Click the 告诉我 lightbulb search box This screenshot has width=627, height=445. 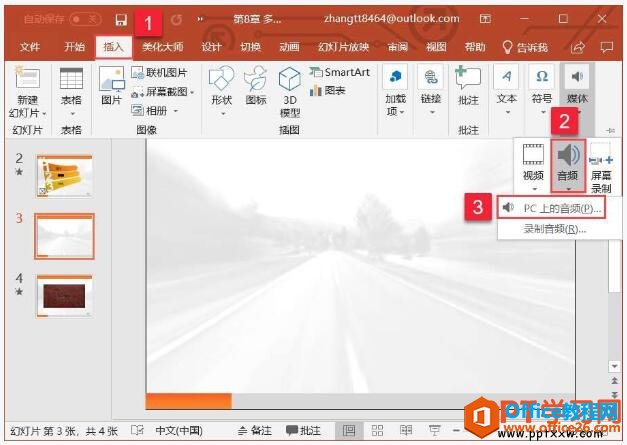[x=525, y=48]
